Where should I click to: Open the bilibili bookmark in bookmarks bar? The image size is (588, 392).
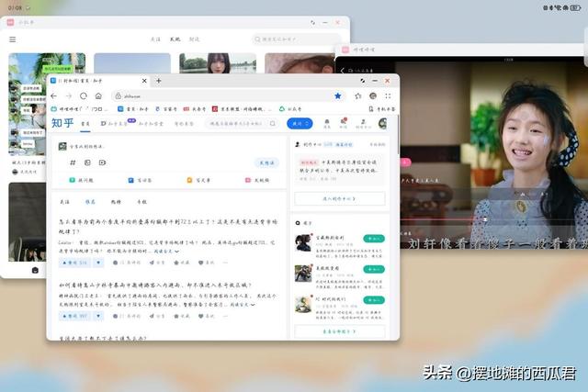[x=79, y=108]
